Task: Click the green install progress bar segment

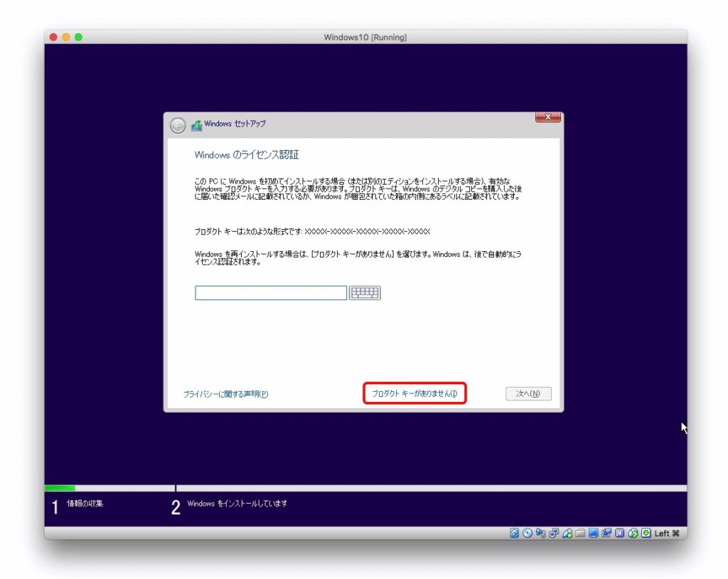Action: click(60, 488)
